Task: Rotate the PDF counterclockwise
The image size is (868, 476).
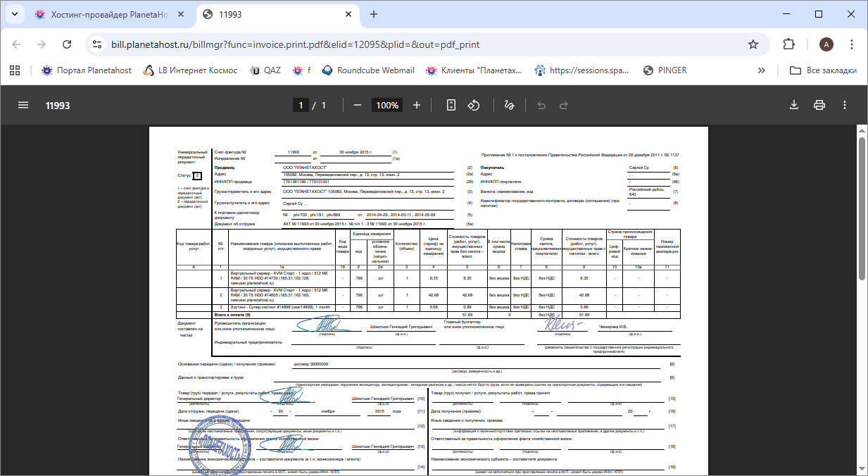Action: [x=474, y=105]
